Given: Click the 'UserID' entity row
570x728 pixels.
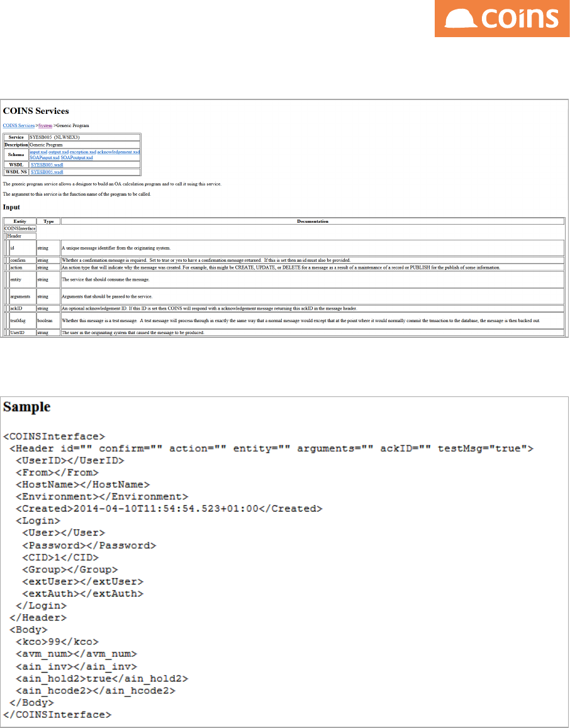Looking at the screenshot, I should pyautogui.click(x=284, y=333).
